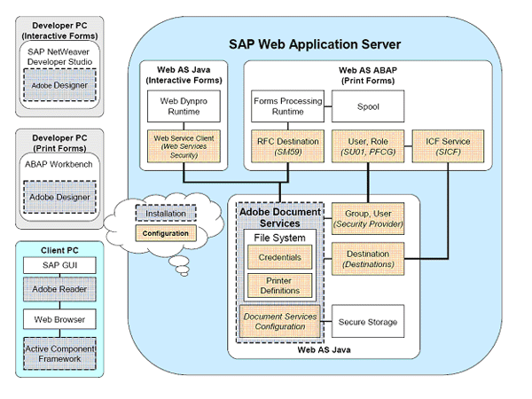Select the Forms Processing Runtime box
This screenshot has width=532, height=399.
pyautogui.click(x=287, y=106)
